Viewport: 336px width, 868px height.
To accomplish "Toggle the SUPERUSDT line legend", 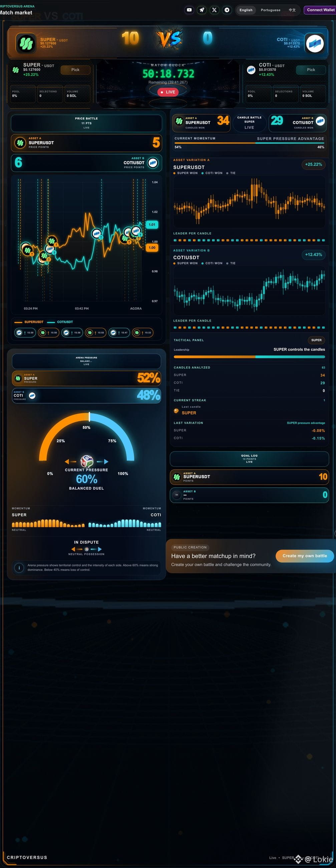I will (x=29, y=322).
